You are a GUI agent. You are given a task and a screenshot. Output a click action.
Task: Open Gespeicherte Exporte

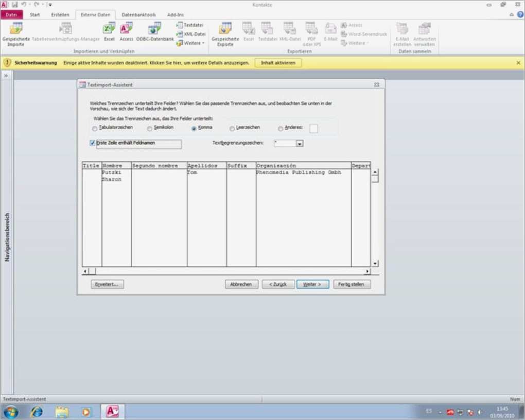225,34
